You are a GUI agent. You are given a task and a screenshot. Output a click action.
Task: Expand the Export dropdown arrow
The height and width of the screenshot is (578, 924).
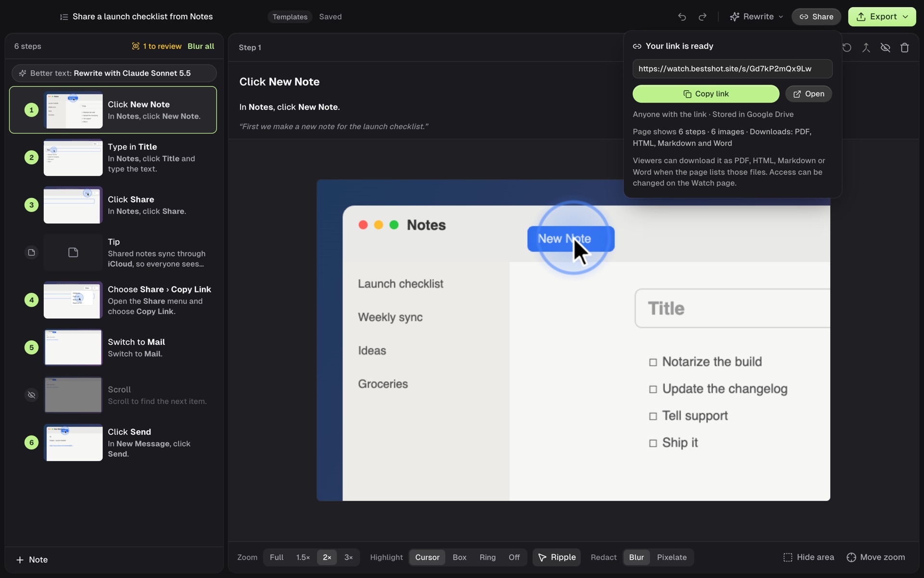[x=905, y=17]
